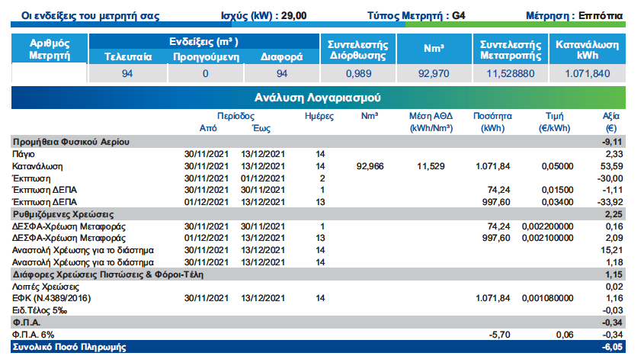The height and width of the screenshot is (356, 644).
Task: Select the 'Τελευταία' readings sub-header
Action: pos(127,57)
